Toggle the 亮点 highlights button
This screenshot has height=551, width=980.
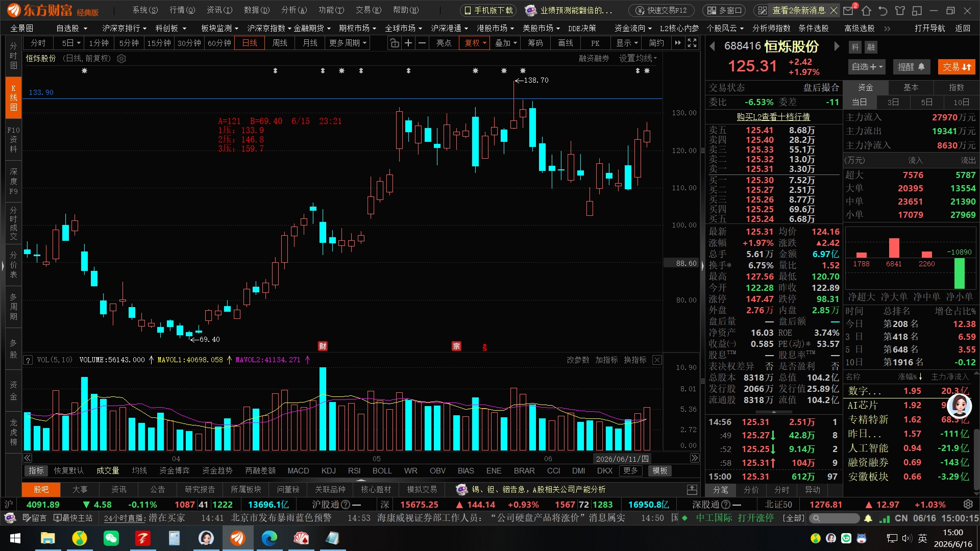(444, 43)
